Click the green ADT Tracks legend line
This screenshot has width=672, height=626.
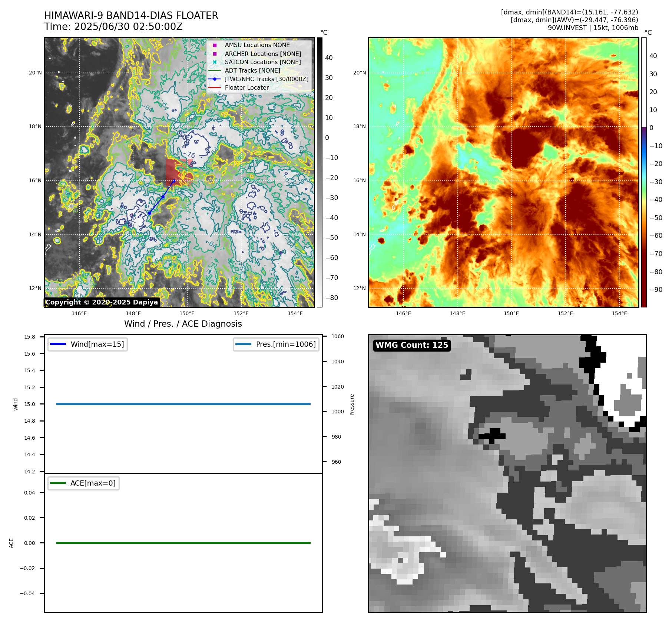tap(215, 71)
